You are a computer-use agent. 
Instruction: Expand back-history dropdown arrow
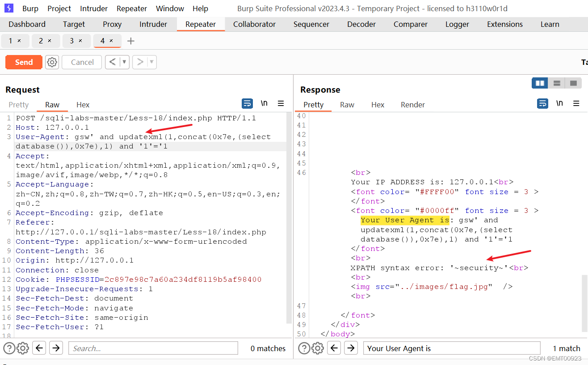[124, 62]
